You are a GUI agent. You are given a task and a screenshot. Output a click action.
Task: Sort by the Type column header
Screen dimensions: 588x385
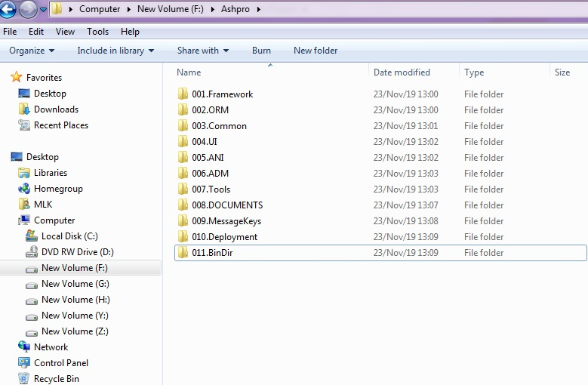click(x=474, y=72)
